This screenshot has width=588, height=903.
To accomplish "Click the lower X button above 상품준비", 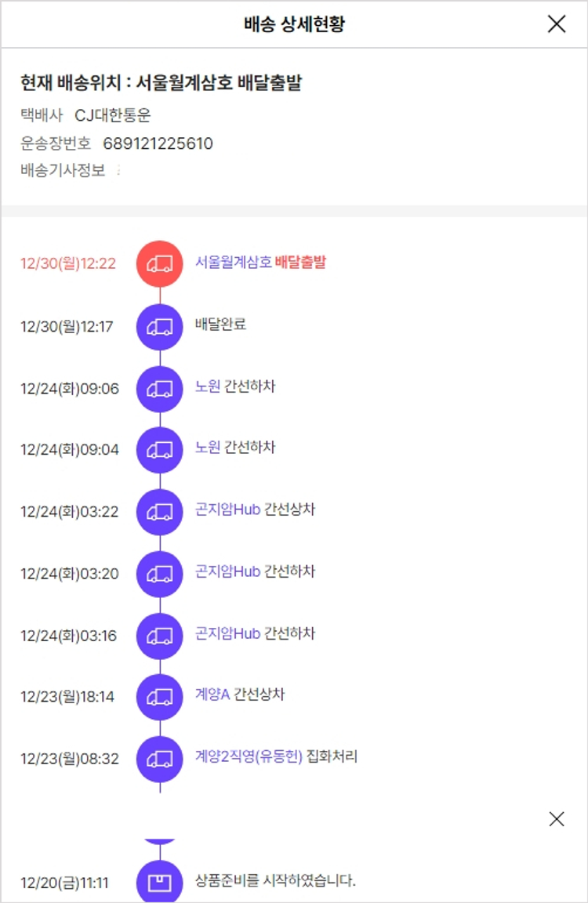I will pos(557,819).
